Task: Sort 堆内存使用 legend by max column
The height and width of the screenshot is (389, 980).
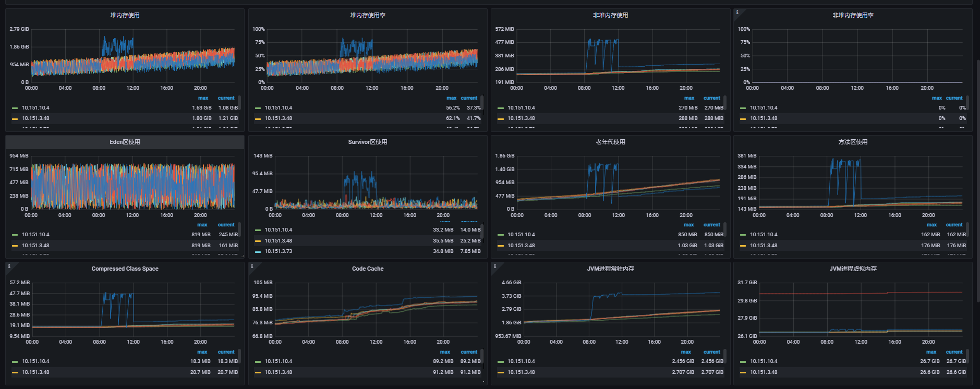Action: click(203, 98)
